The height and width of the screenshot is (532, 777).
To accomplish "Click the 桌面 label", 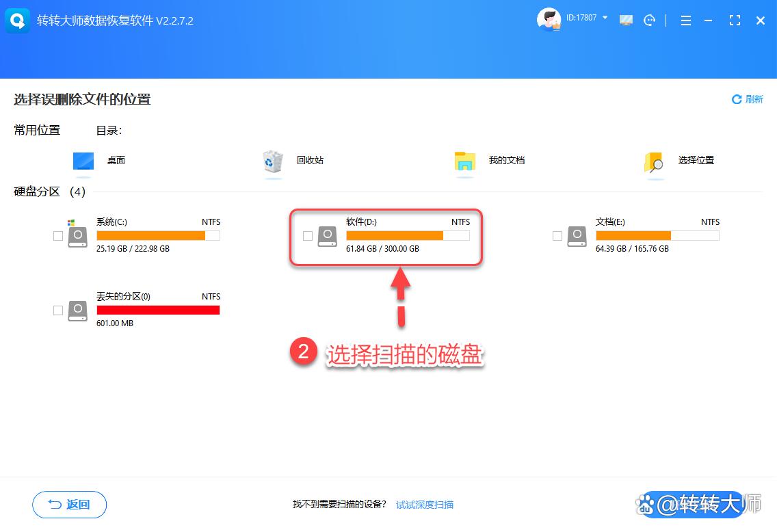I will pos(116,160).
